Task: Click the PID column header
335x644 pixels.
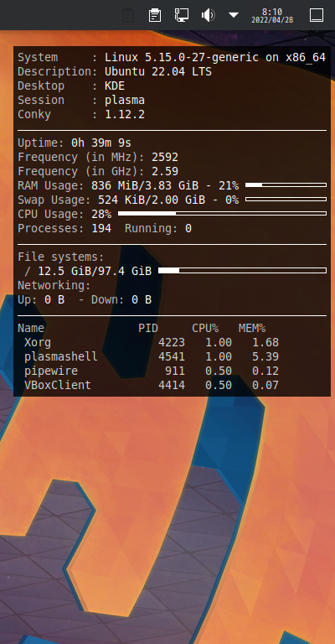Action: [148, 328]
